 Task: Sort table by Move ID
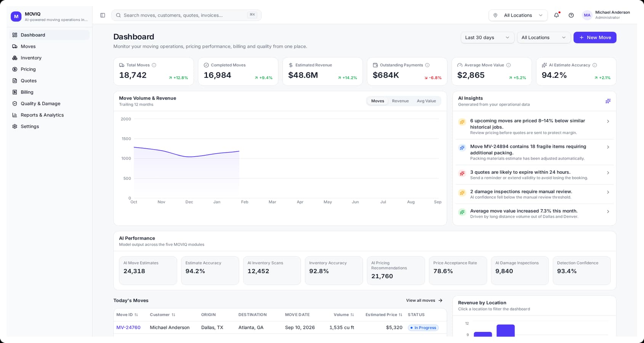[127, 315]
